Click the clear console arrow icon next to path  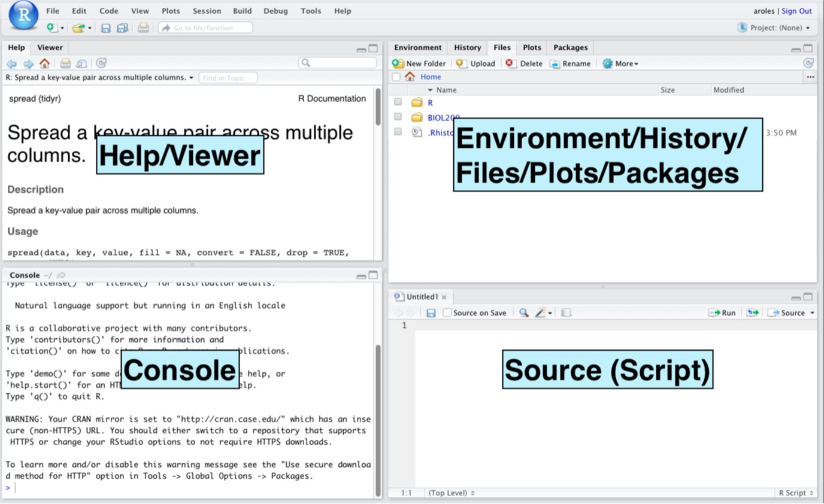pyautogui.click(x=61, y=275)
